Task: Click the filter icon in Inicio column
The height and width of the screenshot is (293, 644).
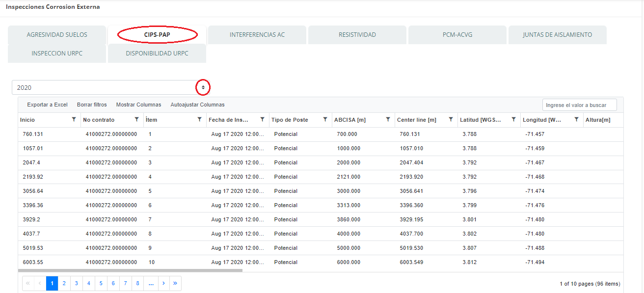Action: point(74,119)
